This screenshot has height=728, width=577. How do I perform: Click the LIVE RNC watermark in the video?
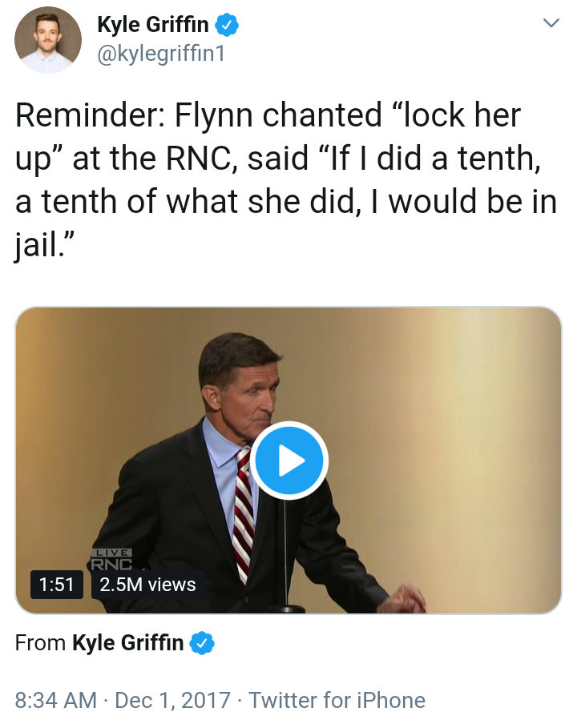pos(111,559)
